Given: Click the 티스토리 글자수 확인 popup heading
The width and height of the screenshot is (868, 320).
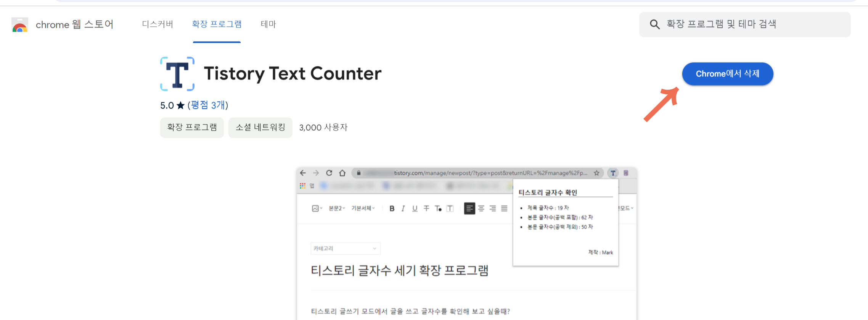Looking at the screenshot, I should (548, 192).
